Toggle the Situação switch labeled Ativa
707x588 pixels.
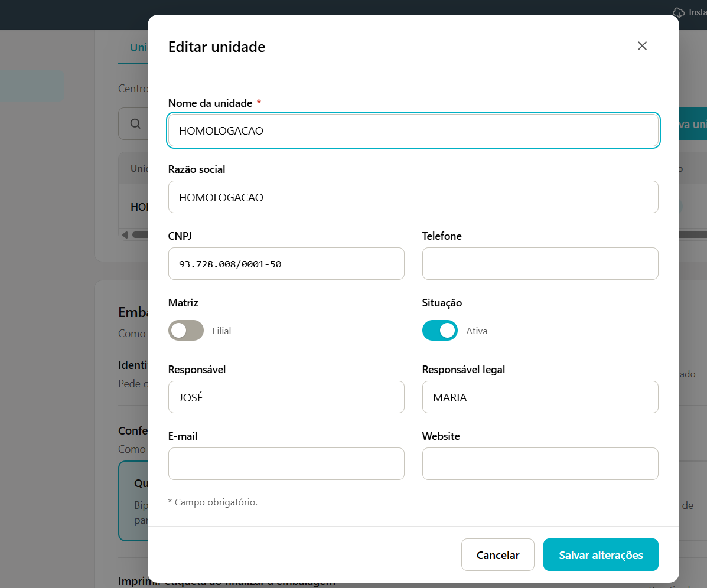pos(439,330)
